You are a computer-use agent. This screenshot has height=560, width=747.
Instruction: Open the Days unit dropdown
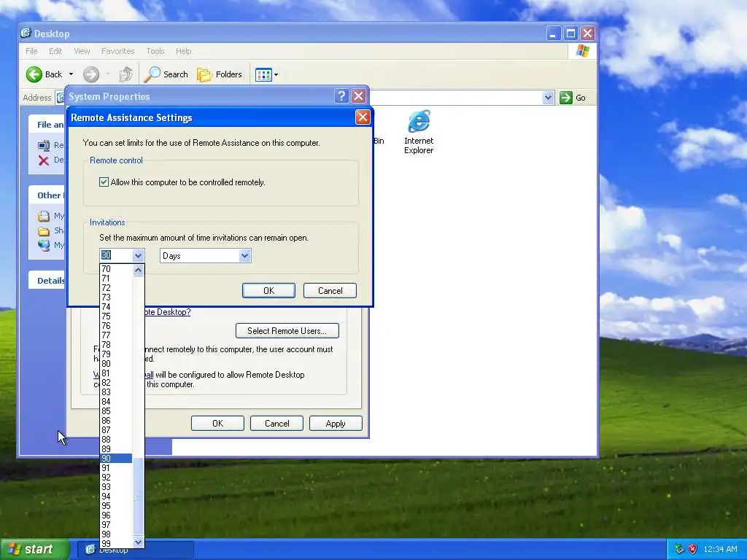tap(244, 256)
